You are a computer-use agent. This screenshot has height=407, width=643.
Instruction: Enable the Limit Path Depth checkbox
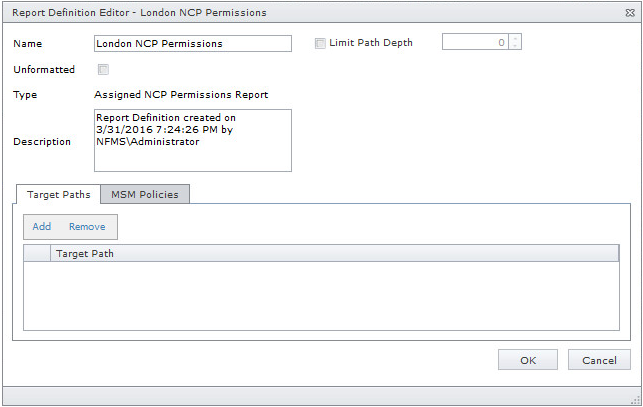(320, 43)
